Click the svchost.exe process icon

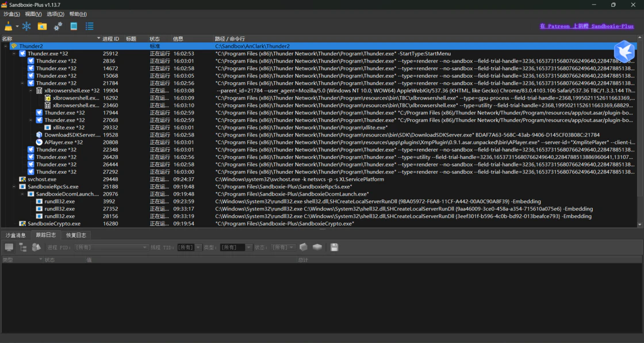[22, 180]
